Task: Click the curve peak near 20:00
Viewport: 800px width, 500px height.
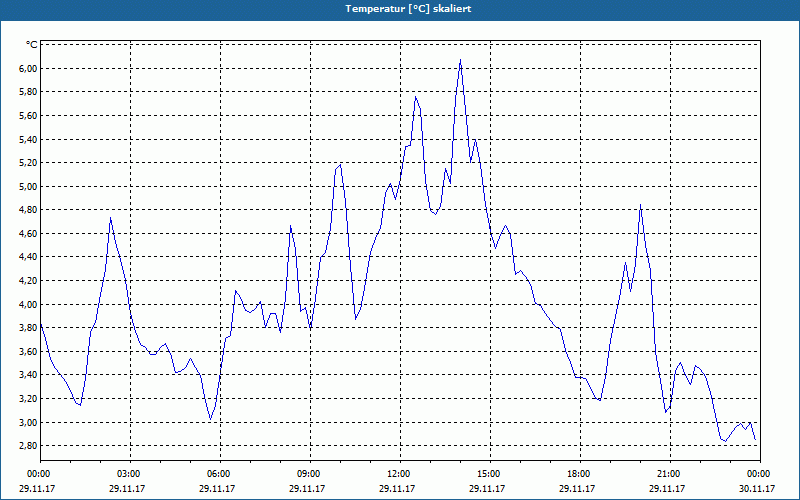Action: 640,205
